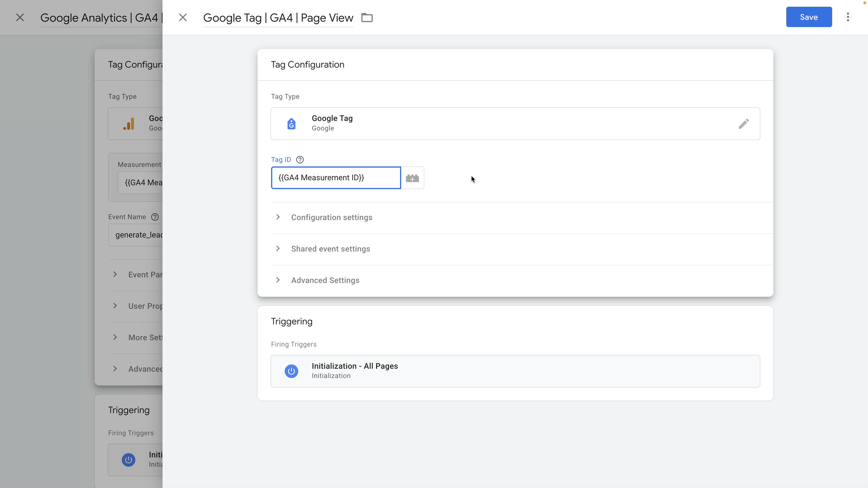Screen dimensions: 868x488
Task: Select the Initialization - All Pages trigger row
Action: click(515, 371)
